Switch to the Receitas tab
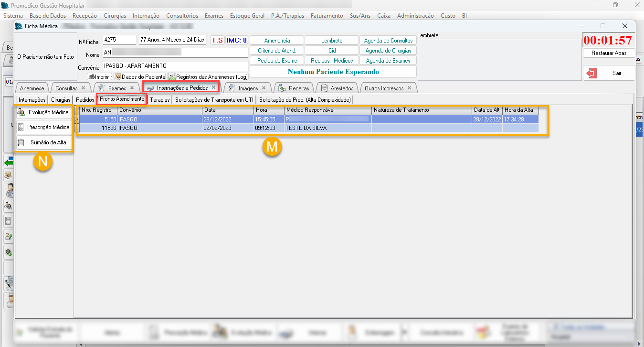 299,88
